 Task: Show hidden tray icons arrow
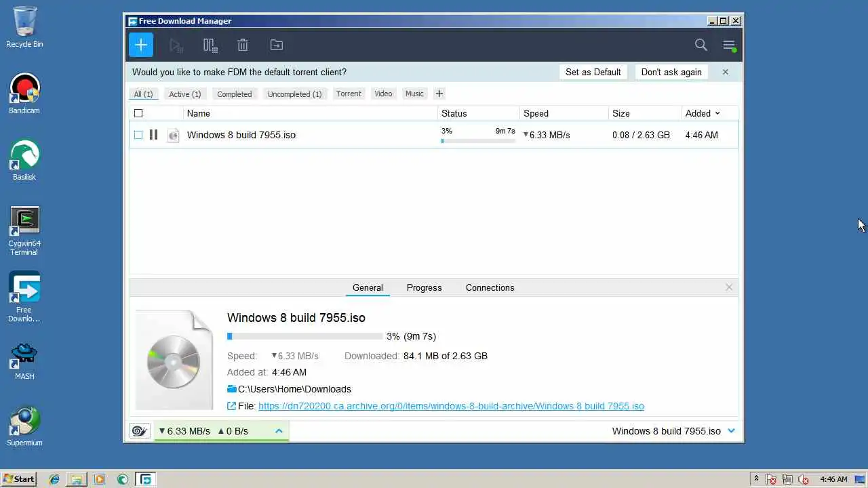click(x=756, y=479)
